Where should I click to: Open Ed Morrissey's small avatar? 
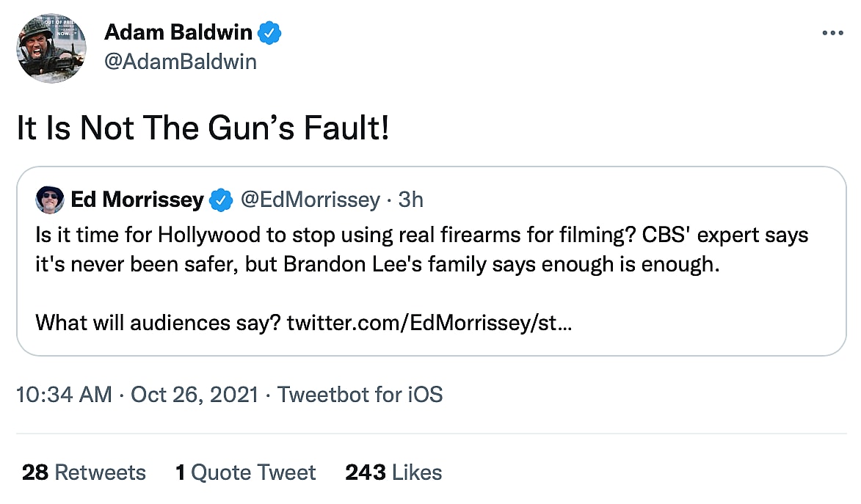[49, 200]
